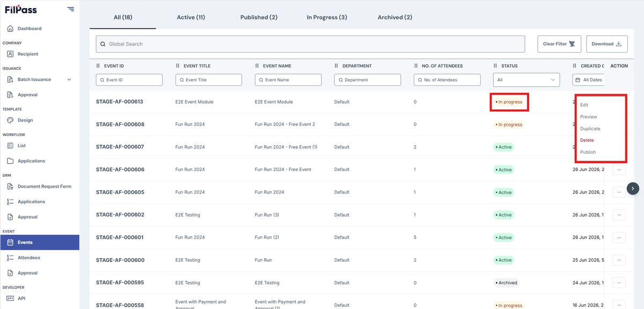
Task: Open the Status filter dropdown showing All
Action: [526, 80]
